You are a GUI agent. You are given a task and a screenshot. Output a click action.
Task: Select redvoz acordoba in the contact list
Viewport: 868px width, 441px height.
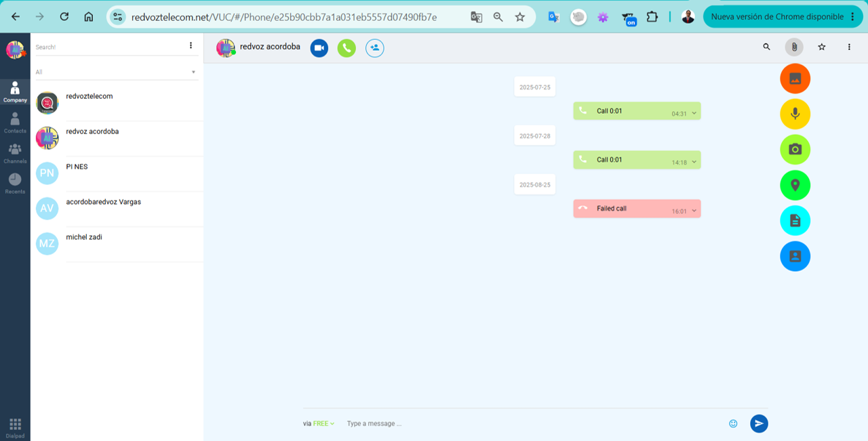(x=117, y=139)
